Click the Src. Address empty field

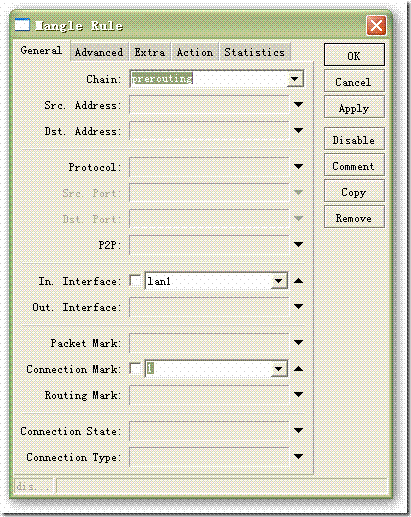(209, 105)
